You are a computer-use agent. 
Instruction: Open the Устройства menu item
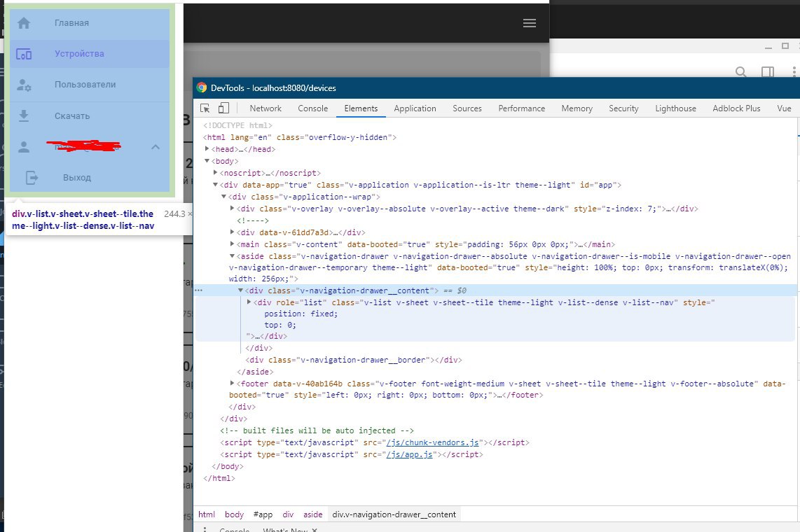pos(90,54)
